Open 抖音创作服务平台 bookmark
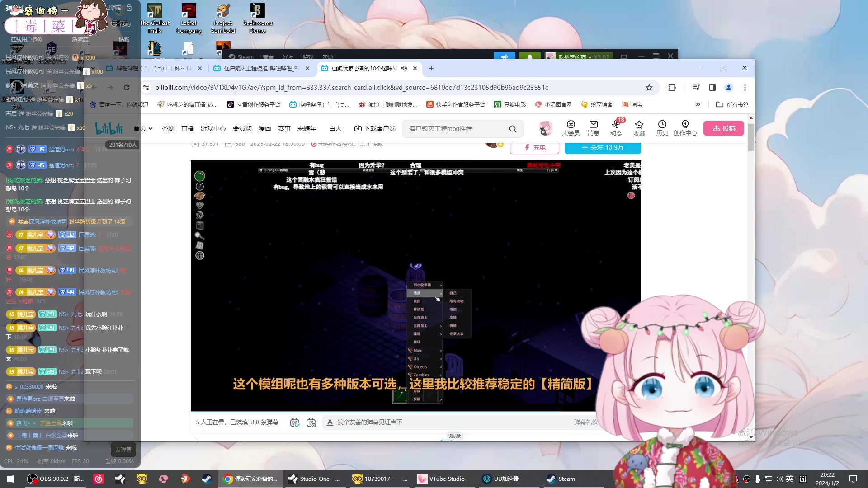 (253, 104)
